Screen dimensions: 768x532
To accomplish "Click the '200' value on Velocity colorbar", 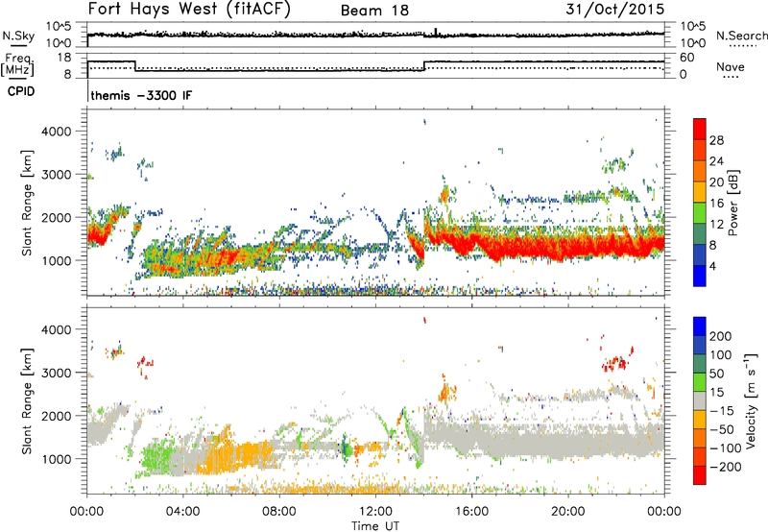I will coord(720,336).
